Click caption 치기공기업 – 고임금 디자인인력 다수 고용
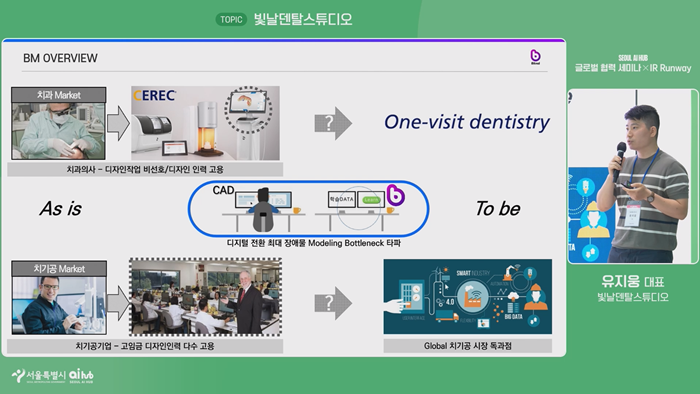Viewport: 700px width, 394px height. point(145,346)
